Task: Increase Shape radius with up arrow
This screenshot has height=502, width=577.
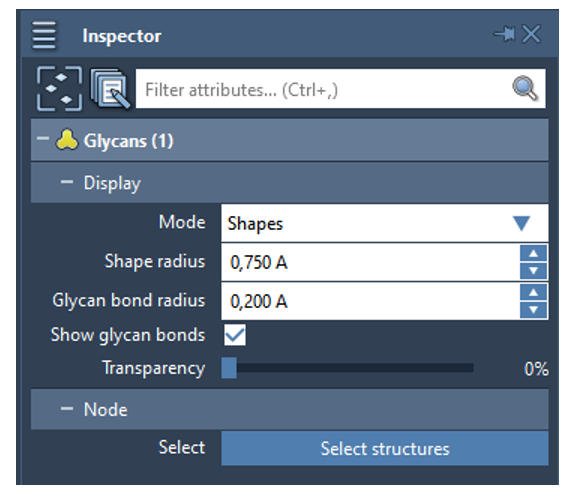Action: 533,253
